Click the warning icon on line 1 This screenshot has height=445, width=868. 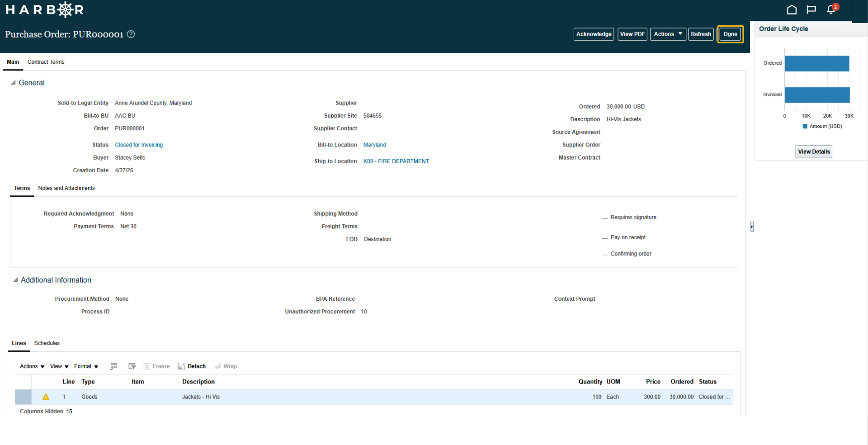46,397
